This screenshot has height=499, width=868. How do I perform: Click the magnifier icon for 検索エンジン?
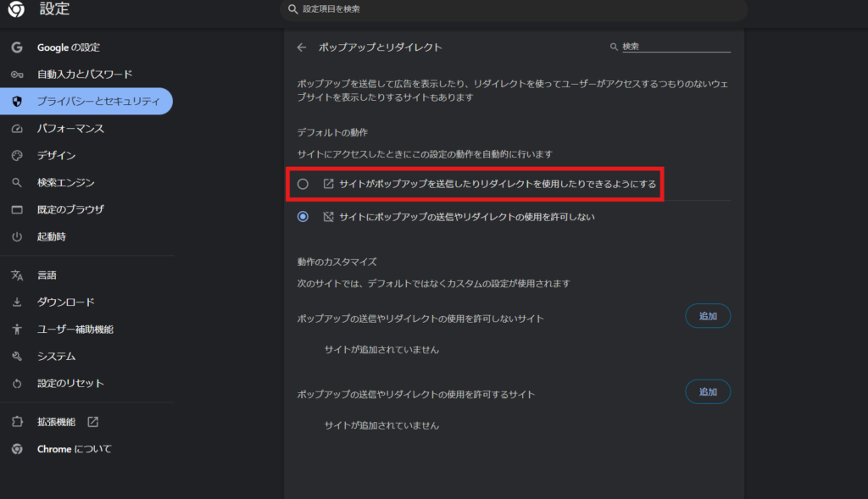[17, 182]
